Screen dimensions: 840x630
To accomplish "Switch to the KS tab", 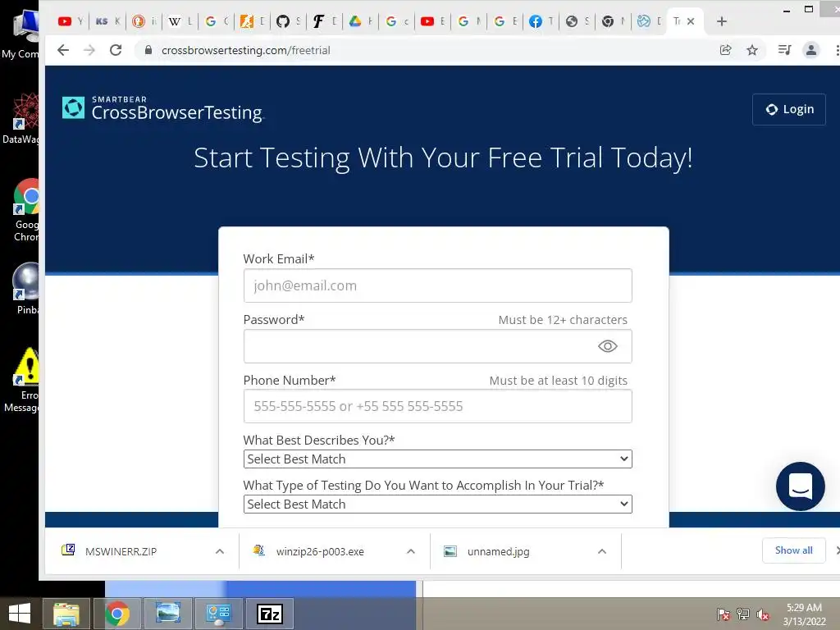I will [107, 21].
